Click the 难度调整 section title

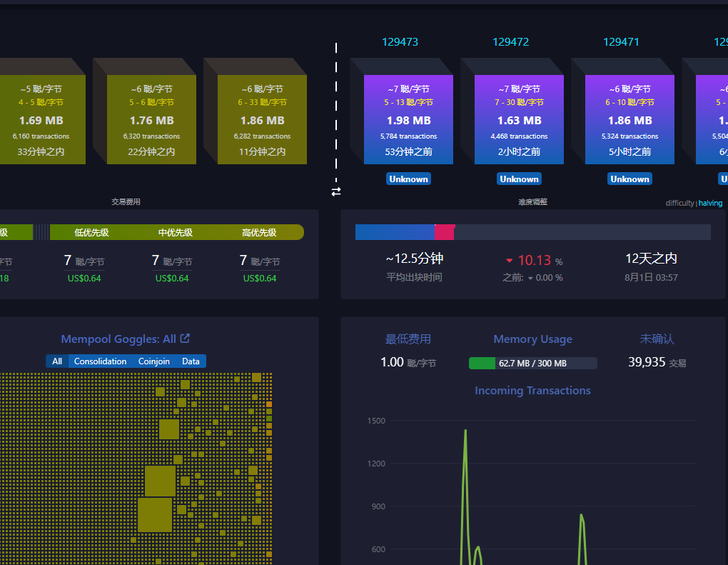coord(533,201)
